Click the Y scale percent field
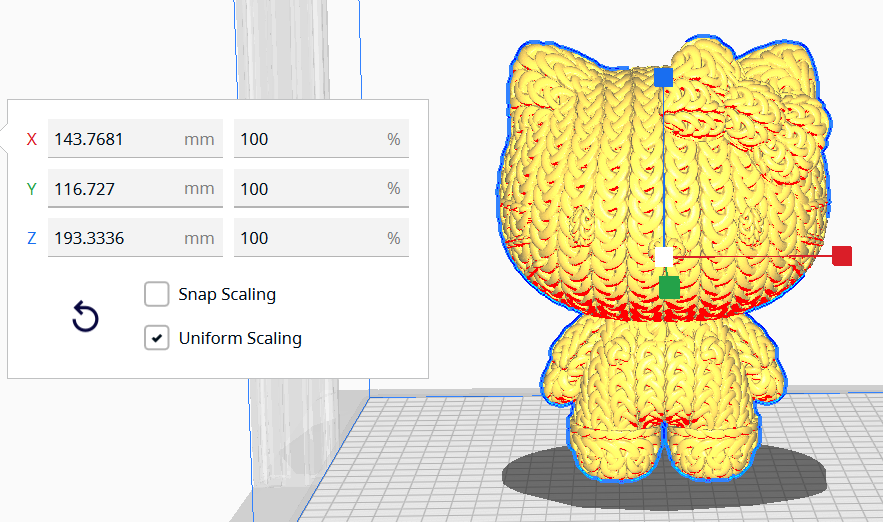The width and height of the screenshot is (883, 522). 321,188
